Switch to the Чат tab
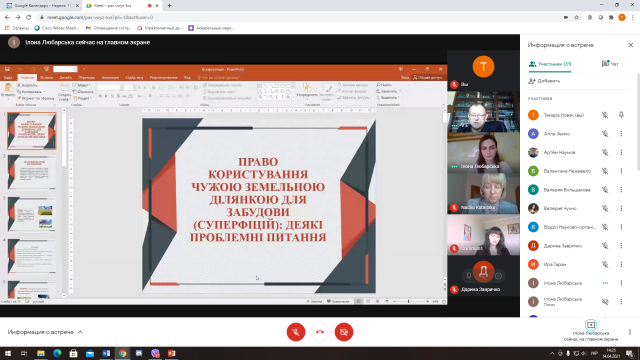Screen dimensions: 640x360 tap(610, 64)
